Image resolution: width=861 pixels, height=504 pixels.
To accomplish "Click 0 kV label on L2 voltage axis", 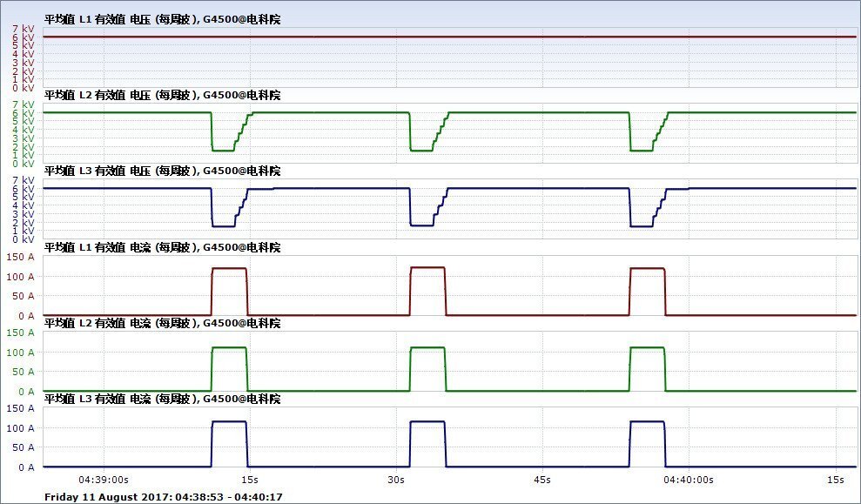I will pyautogui.click(x=24, y=164).
